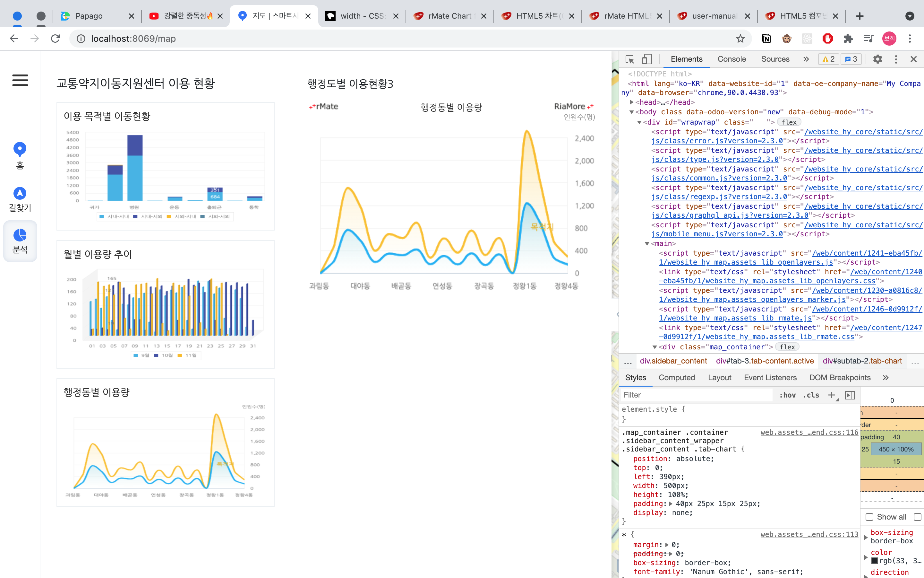Expand the padding shorthand property

point(671,504)
